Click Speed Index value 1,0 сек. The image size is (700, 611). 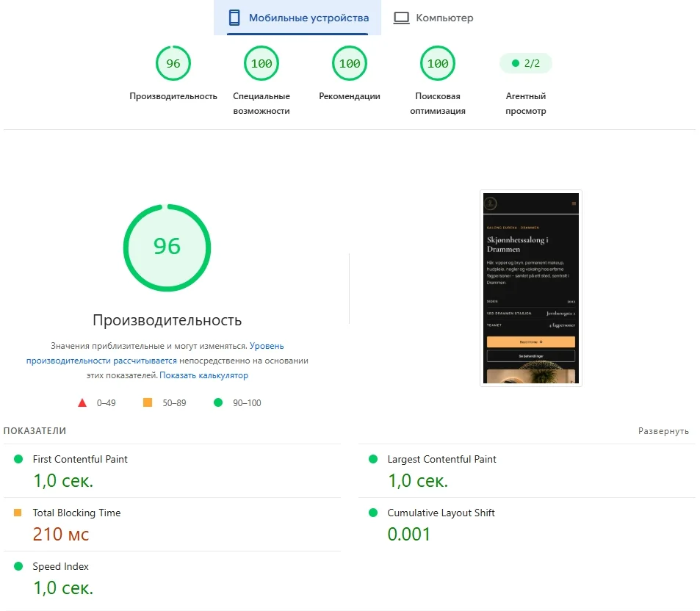tap(63, 587)
